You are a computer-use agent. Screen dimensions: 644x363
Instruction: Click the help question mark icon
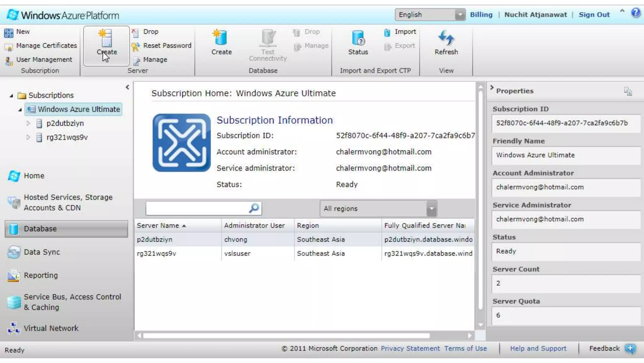tap(635, 13)
